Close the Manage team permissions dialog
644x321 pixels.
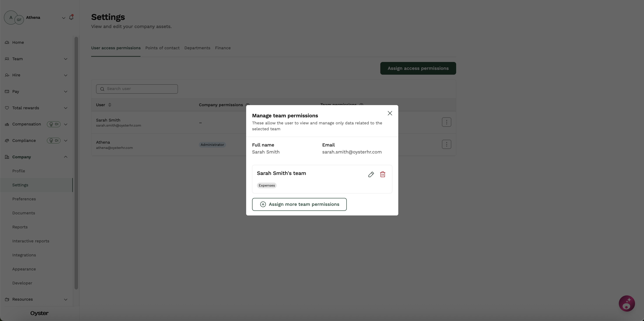[390, 113]
